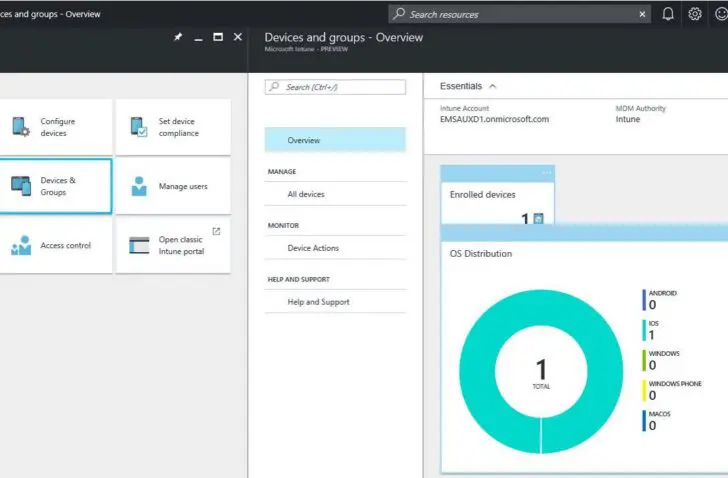The height and width of the screenshot is (478, 728).
Task: Click the Devices and groups - Overview blade title
Action: pyautogui.click(x=344, y=38)
